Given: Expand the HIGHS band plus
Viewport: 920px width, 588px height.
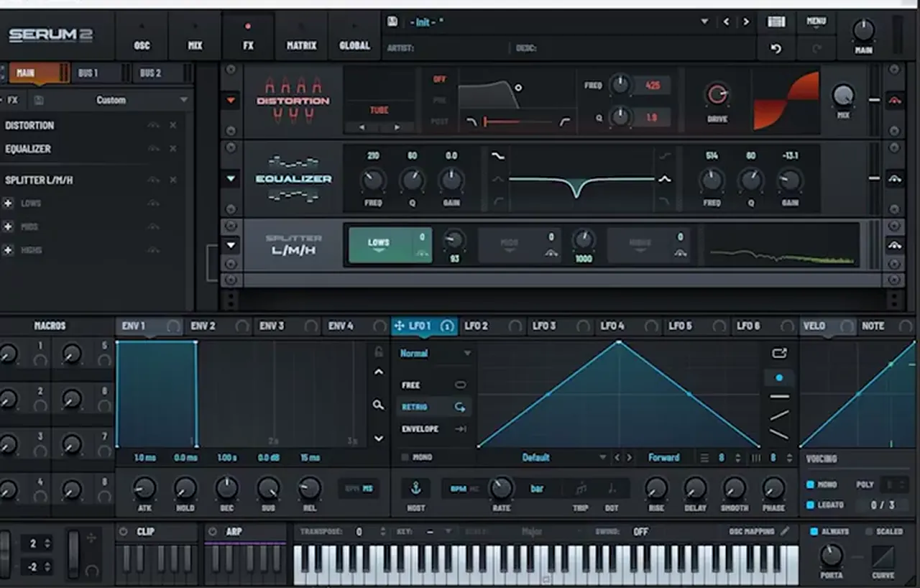Looking at the screenshot, I should pos(8,250).
